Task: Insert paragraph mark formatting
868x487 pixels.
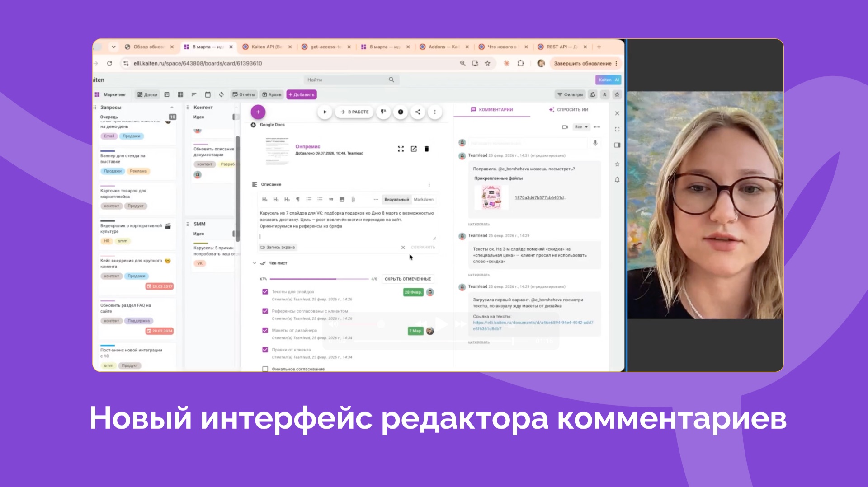Action: 297,199
